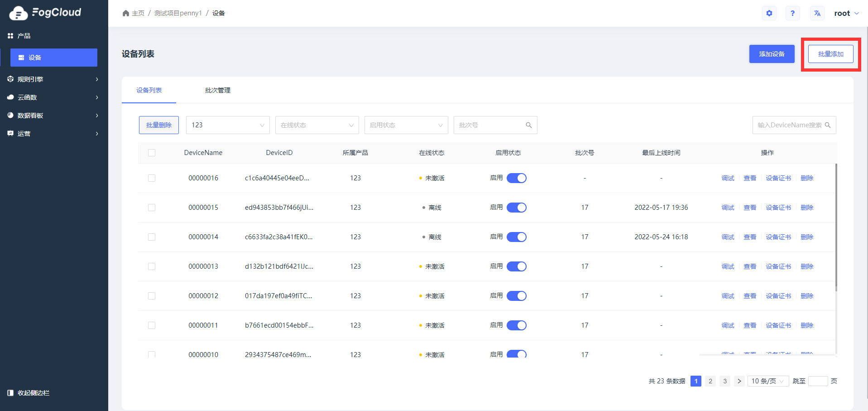
Task: Switch to the 批次管理 tab
Action: point(218,90)
